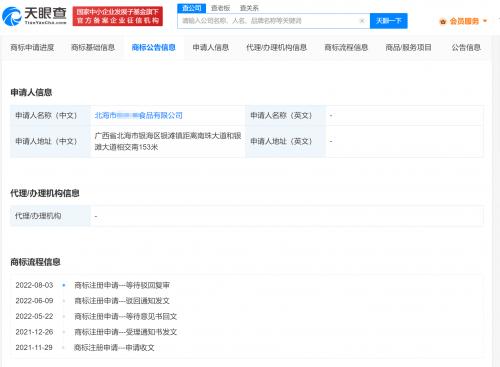Image resolution: width=500 pixels, height=367 pixels.
Task: Switch to the 查关系 search tab
Action: click(249, 8)
